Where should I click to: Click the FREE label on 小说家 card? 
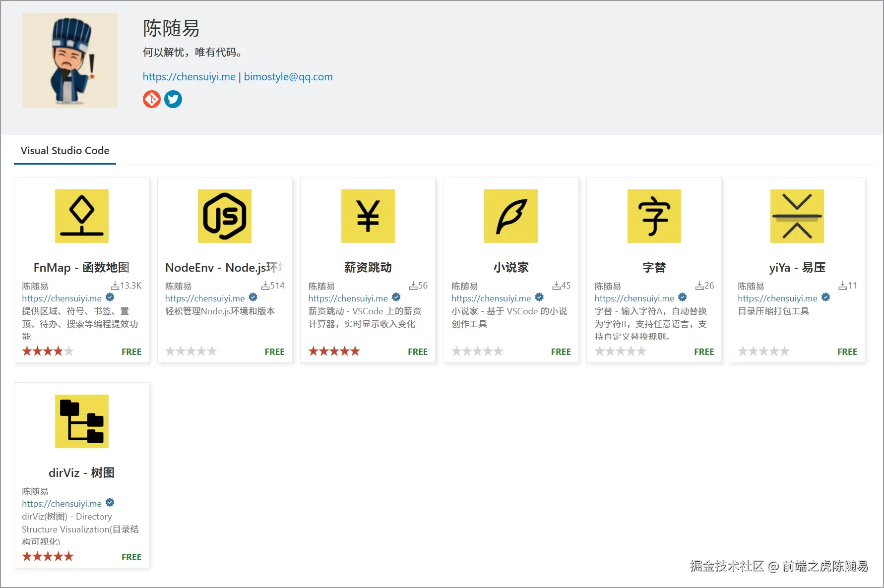point(561,352)
